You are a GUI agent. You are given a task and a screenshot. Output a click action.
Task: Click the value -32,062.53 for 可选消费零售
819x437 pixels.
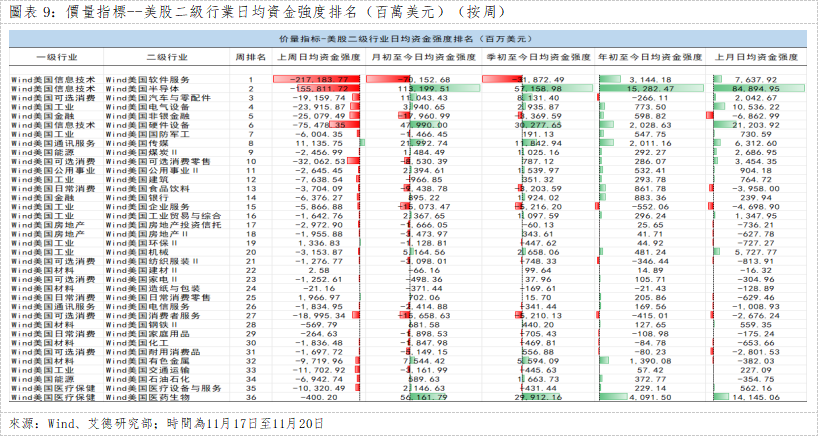click(x=319, y=161)
